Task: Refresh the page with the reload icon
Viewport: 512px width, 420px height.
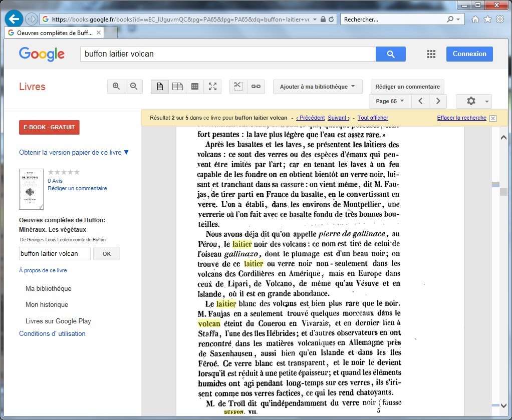Action: click(x=332, y=19)
